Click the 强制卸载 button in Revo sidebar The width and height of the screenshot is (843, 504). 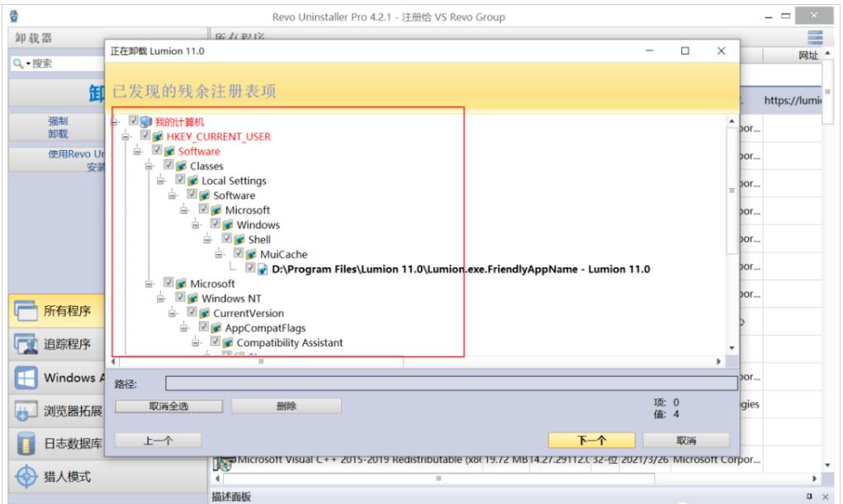pyautogui.click(x=58, y=127)
